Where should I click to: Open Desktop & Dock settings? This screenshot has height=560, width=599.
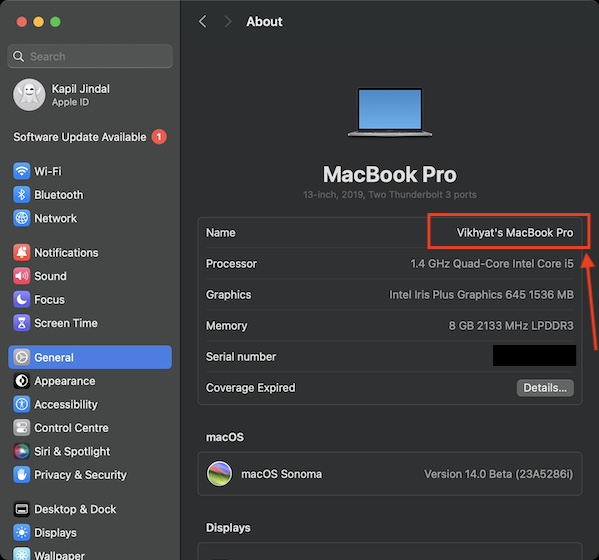tap(90, 509)
